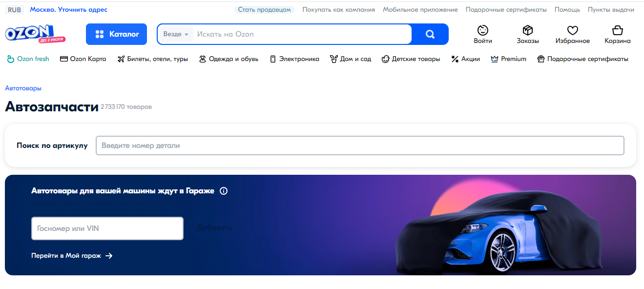This screenshot has height=289, width=644.
Task: Open the Везде search scope dropdown
Action: (x=175, y=34)
